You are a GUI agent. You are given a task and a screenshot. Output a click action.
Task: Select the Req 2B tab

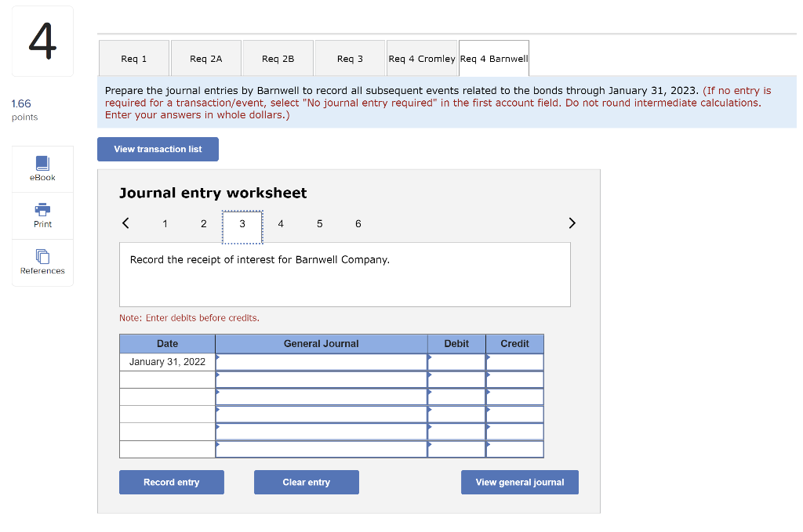click(x=278, y=58)
